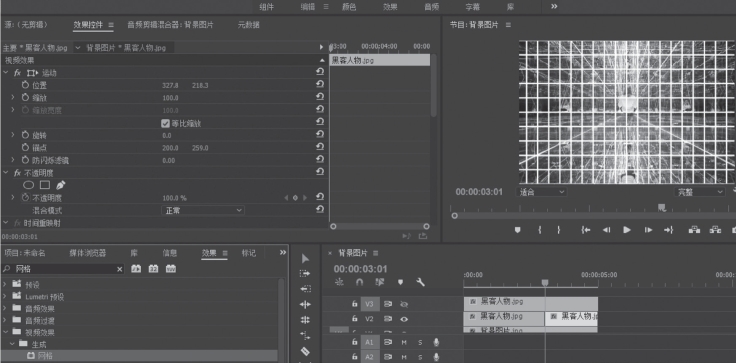Mark Out point in program monitor
The height and width of the screenshot is (363, 736).
[559, 230]
